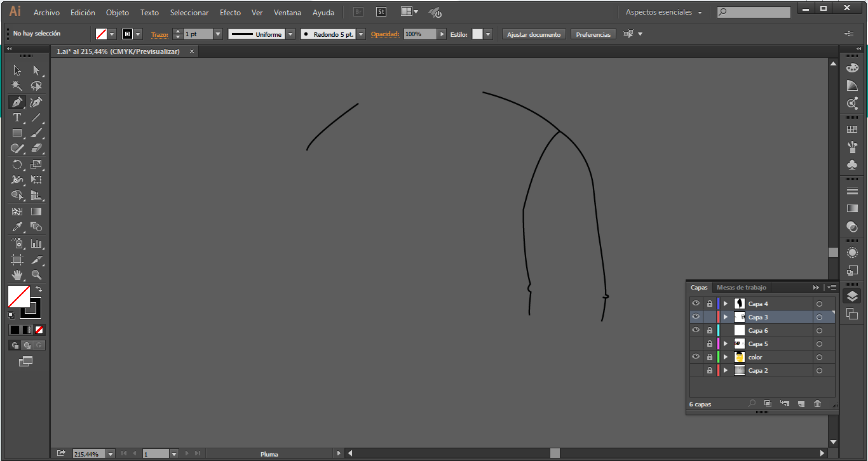Open the stroke weight dropdown
868x461 pixels.
pyautogui.click(x=218, y=34)
